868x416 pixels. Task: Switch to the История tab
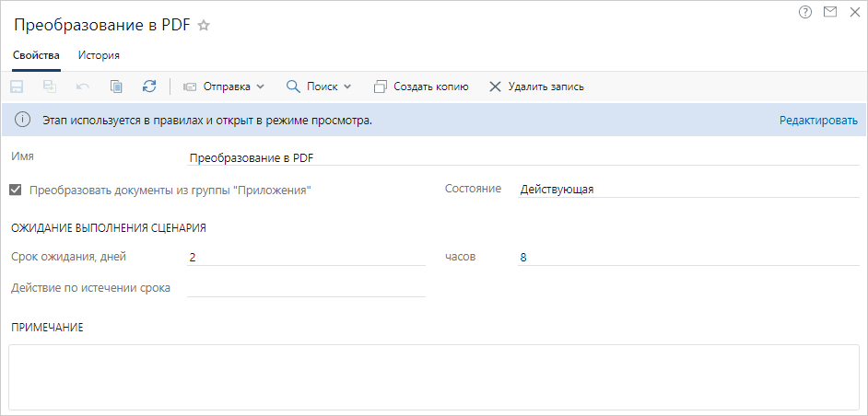click(99, 55)
